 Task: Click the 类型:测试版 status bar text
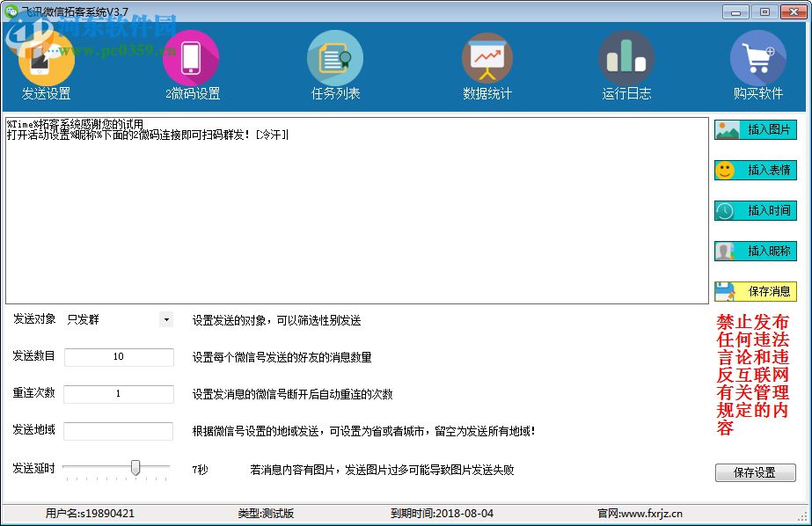[x=267, y=514]
